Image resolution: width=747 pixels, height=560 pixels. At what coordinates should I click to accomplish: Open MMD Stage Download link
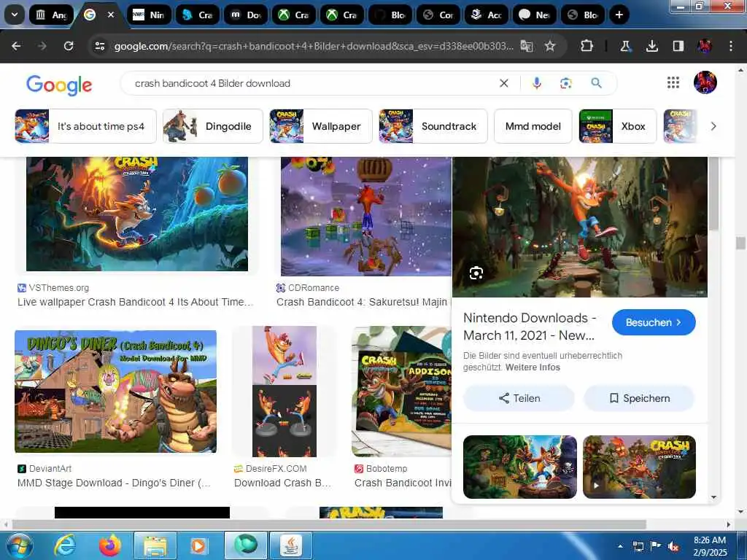point(114,483)
